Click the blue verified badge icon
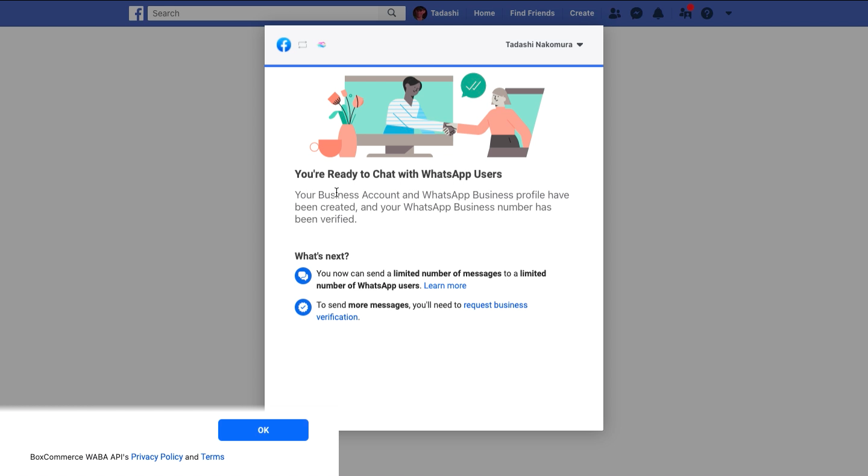This screenshot has width=868, height=476. tap(303, 307)
